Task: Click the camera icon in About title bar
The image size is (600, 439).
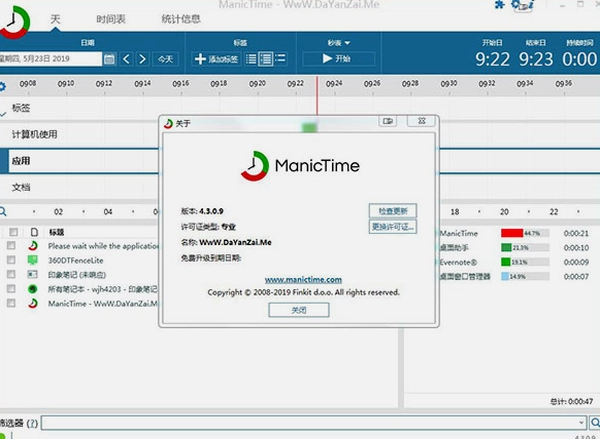Action: pos(388,121)
